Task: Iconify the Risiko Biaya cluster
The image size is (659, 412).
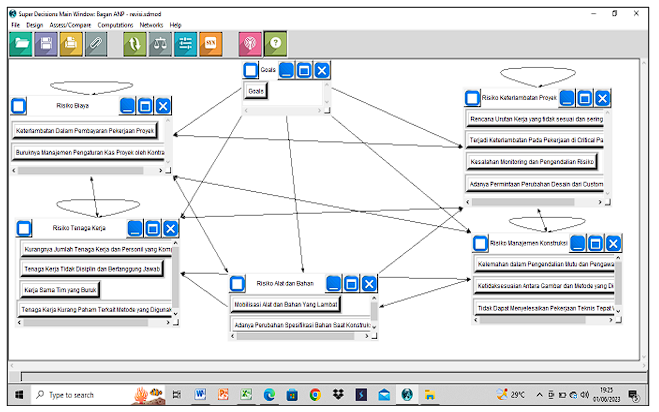Action: 127,106
